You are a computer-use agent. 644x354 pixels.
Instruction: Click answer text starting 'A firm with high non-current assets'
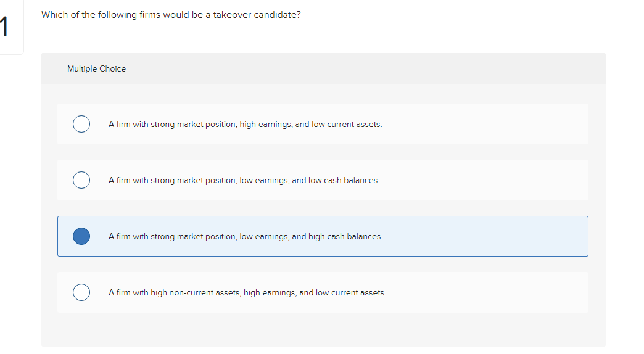tap(247, 293)
